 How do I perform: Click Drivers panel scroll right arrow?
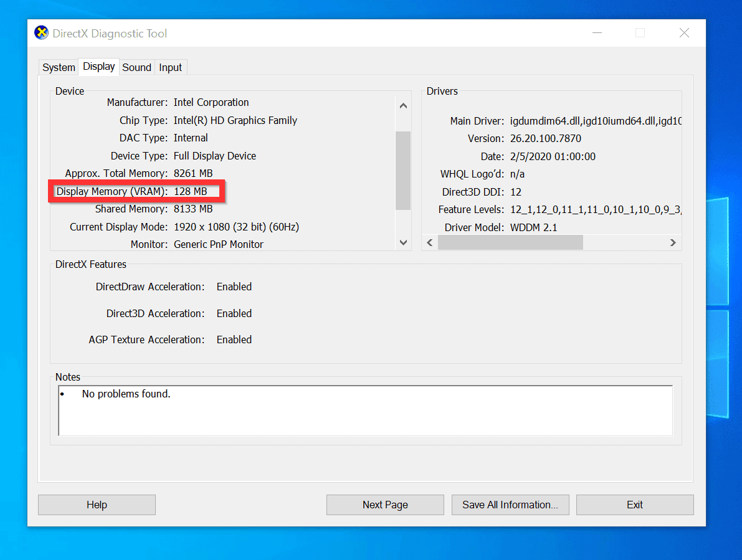[673, 242]
